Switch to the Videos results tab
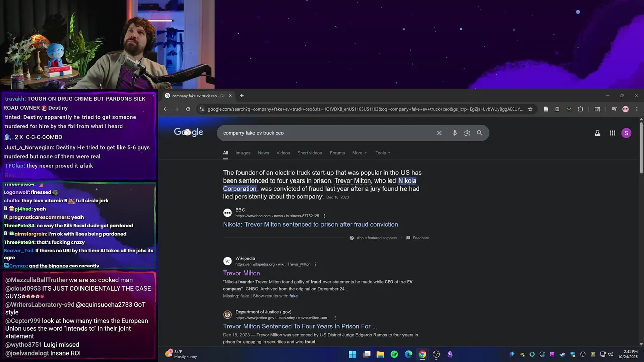 (283, 153)
